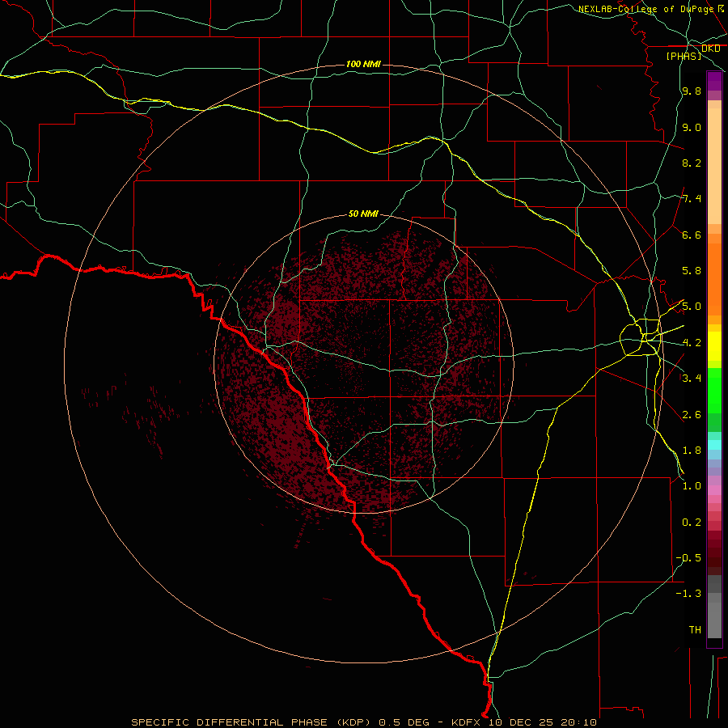
Task: Pick the purple top segment of color bar
Action: point(714,81)
